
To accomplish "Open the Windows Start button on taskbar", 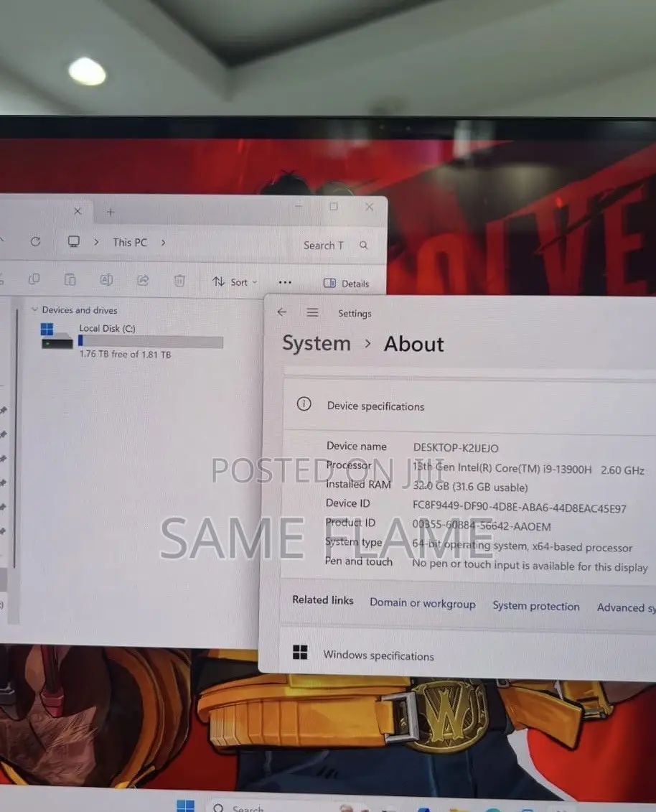I will click(x=185, y=806).
